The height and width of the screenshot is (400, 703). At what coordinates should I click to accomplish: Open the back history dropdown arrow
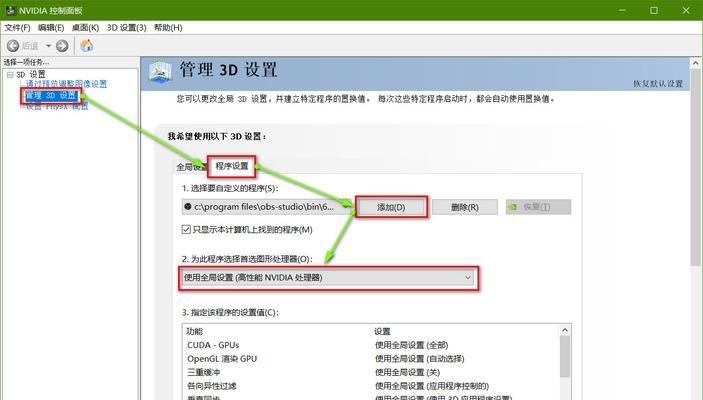point(48,45)
